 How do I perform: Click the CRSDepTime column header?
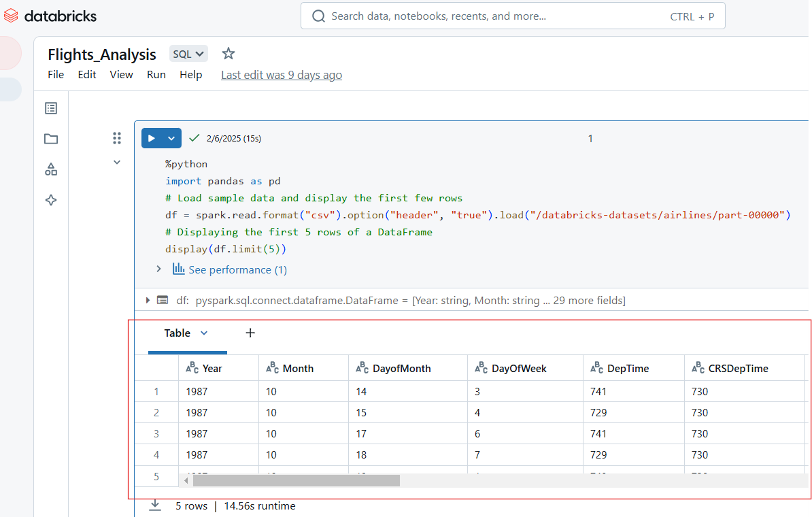click(743, 368)
